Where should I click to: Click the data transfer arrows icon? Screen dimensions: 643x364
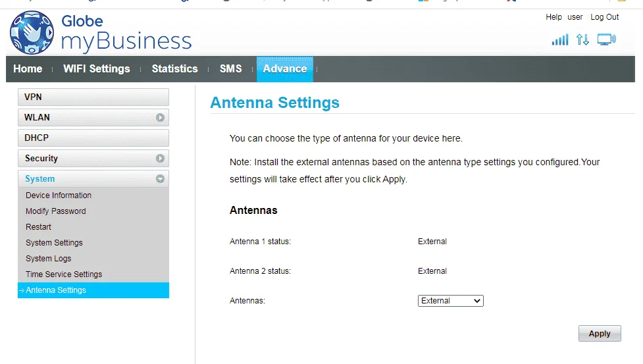[582, 39]
